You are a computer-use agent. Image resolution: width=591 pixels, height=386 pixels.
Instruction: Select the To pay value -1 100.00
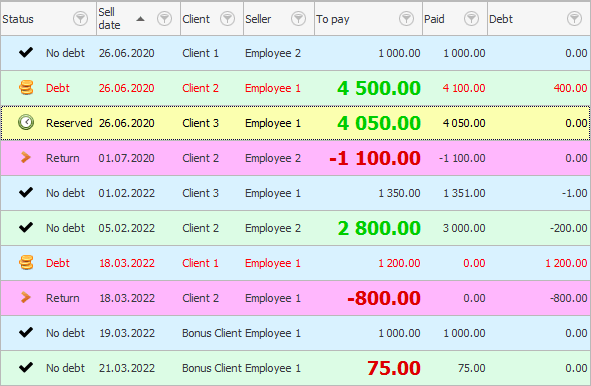pyautogui.click(x=375, y=158)
